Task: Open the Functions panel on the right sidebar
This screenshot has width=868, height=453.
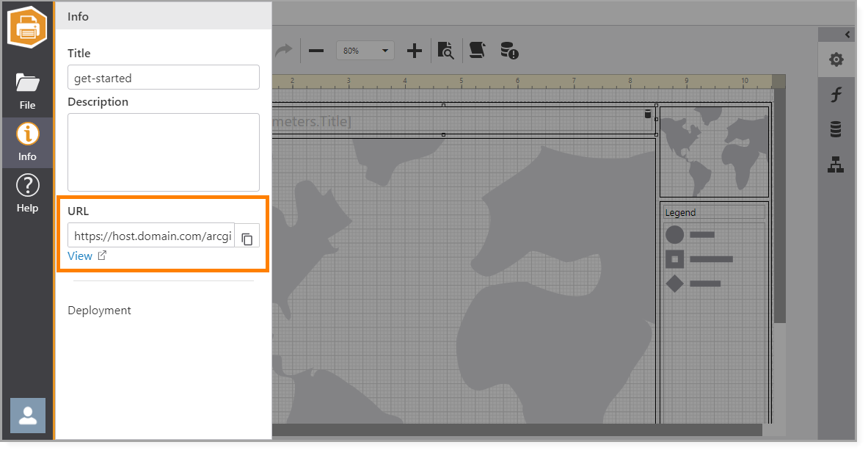Action: [836, 95]
